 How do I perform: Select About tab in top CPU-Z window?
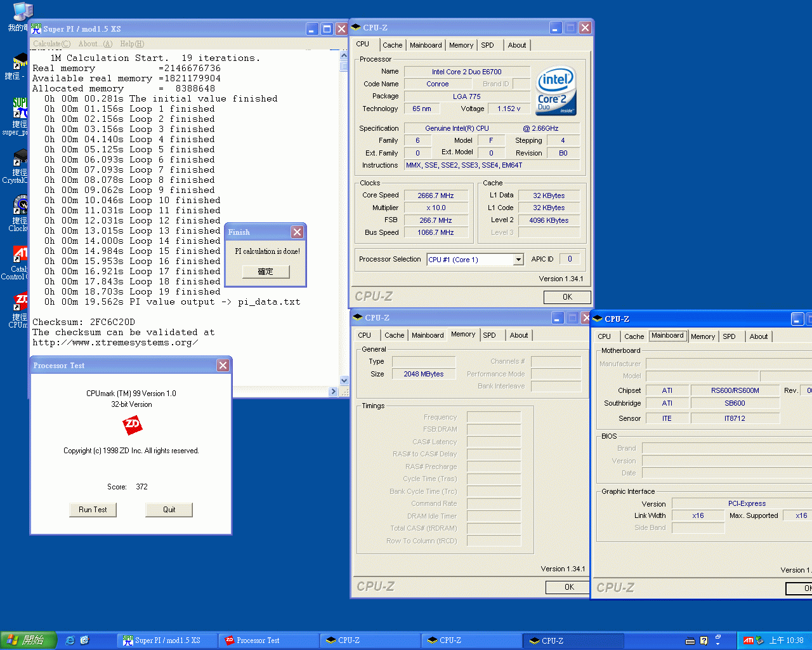pyautogui.click(x=517, y=45)
